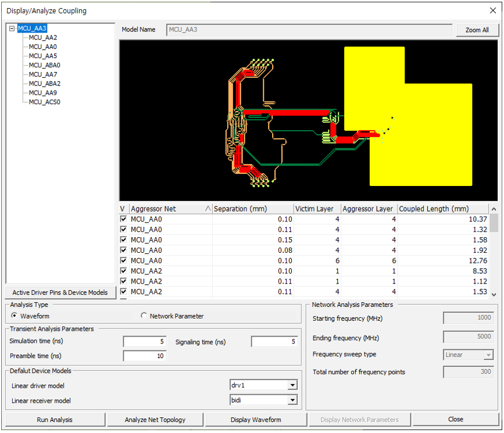The width and height of the screenshot is (504, 433).
Task: Open the Linear driver model dropdown
Action: [x=292, y=385]
